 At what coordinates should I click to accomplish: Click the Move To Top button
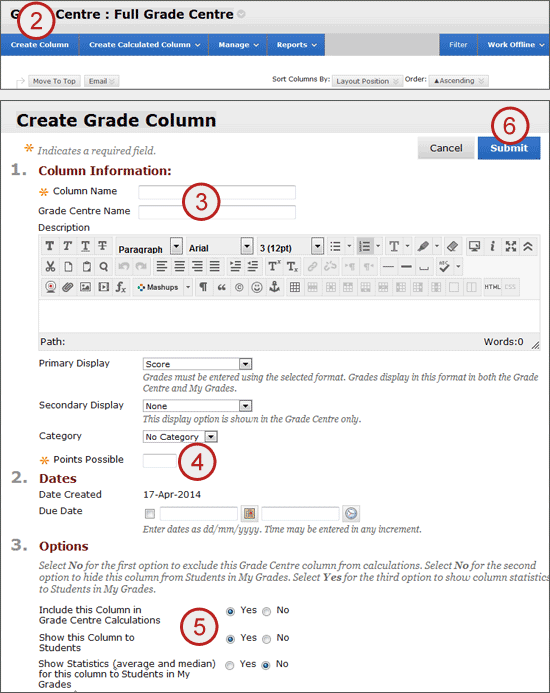[x=54, y=81]
